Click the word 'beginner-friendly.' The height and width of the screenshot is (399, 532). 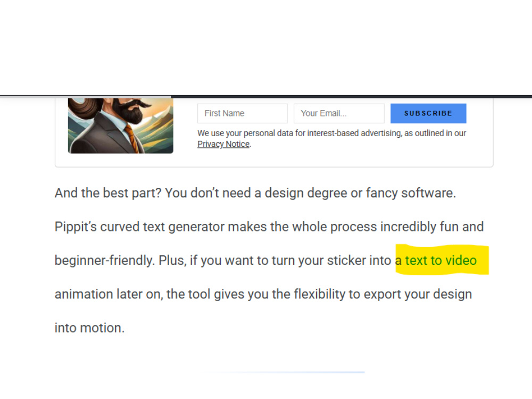point(105,260)
